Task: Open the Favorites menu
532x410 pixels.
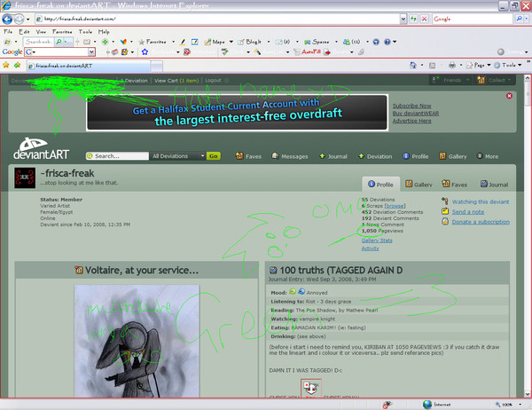Action: (62, 32)
